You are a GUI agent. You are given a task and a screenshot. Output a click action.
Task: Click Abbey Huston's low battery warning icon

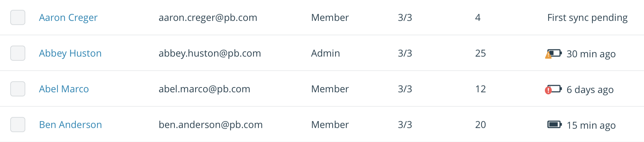tap(553, 54)
